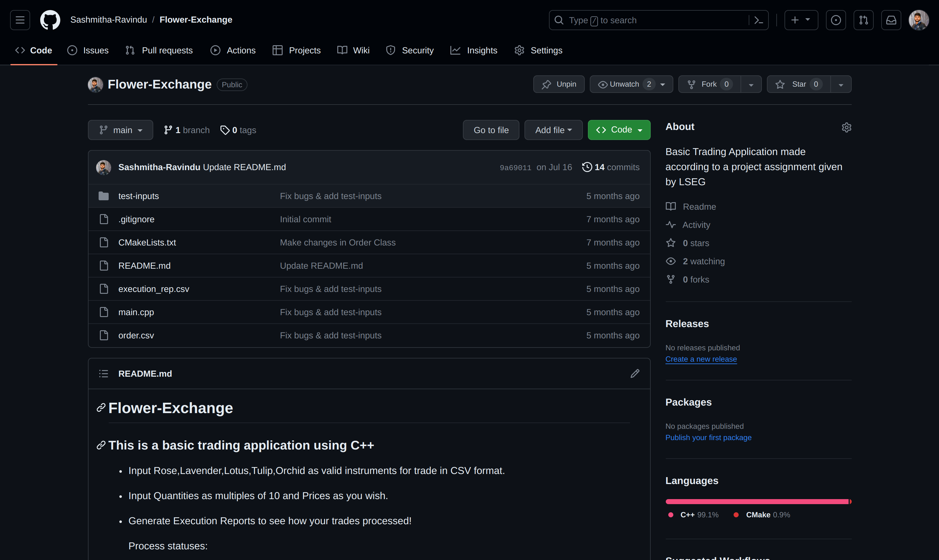Click the README.md edit pencil button

click(635, 373)
